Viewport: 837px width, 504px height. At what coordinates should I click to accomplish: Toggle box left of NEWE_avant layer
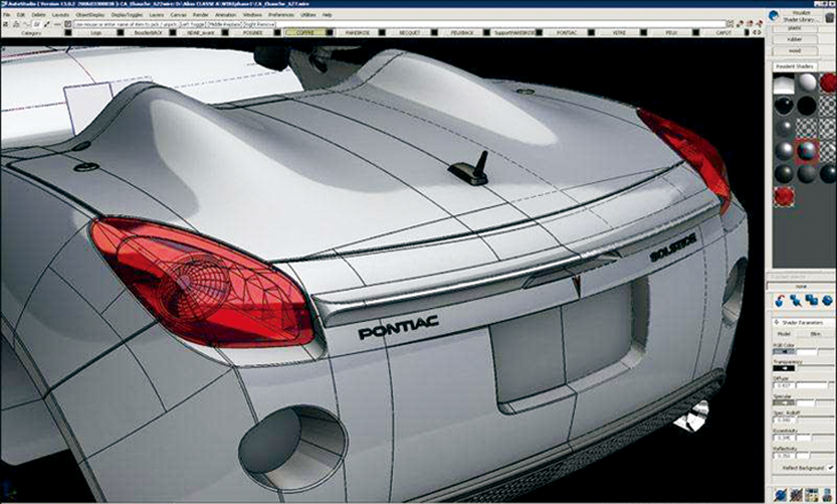click(x=172, y=32)
